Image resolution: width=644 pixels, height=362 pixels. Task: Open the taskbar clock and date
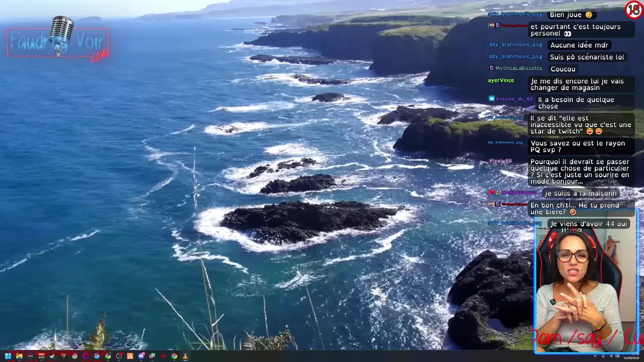pyautogui.click(x=631, y=355)
